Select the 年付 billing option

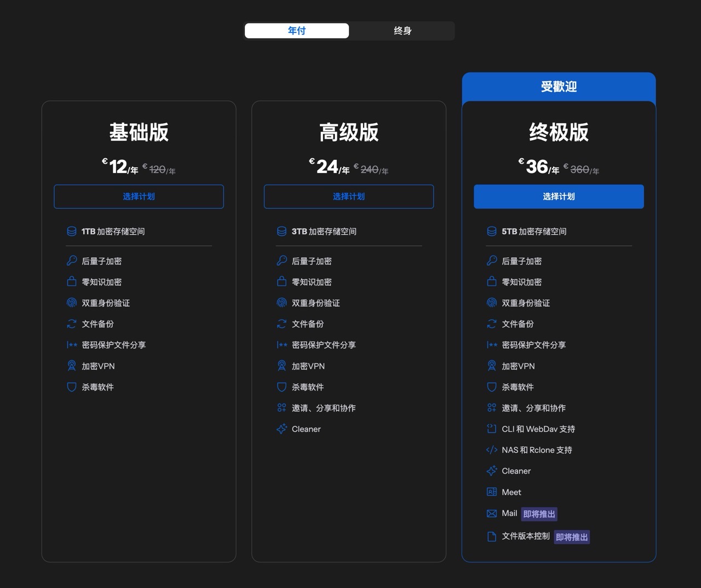point(296,31)
